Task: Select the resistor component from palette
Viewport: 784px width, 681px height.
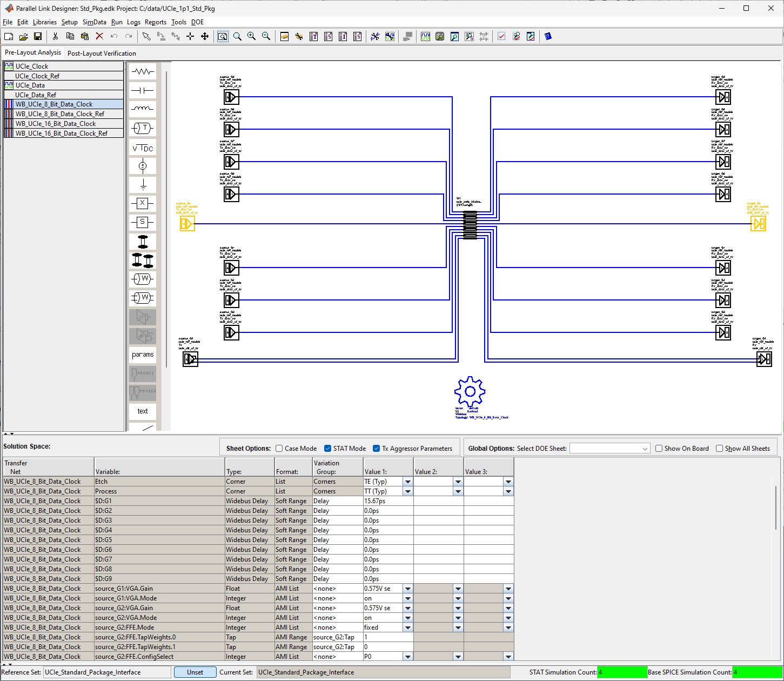Action: (143, 72)
